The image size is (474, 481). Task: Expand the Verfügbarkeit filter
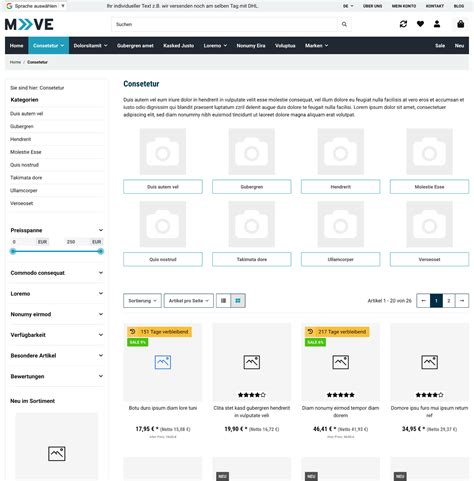pos(57,335)
